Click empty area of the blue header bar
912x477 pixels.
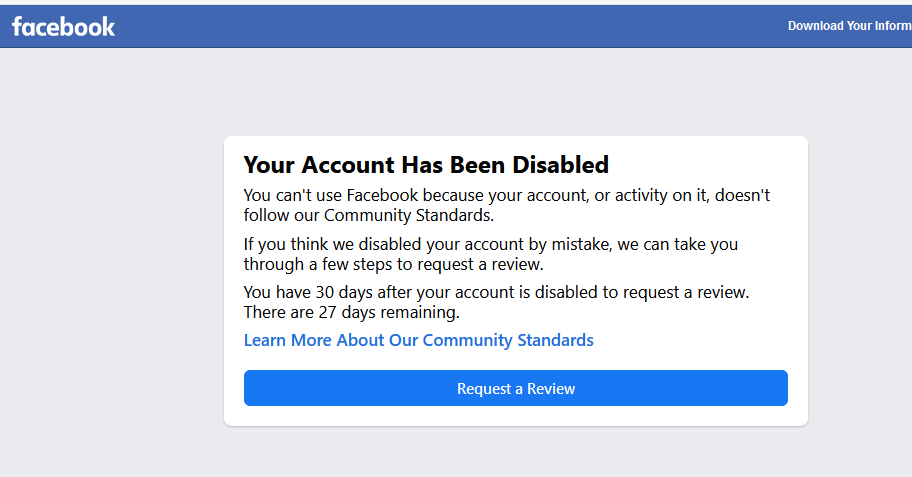[x=442, y=27]
